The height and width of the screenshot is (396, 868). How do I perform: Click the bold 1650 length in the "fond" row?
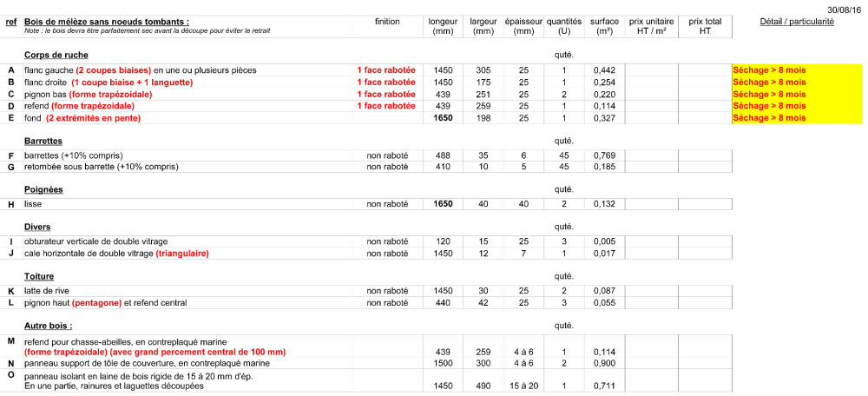coord(444,117)
